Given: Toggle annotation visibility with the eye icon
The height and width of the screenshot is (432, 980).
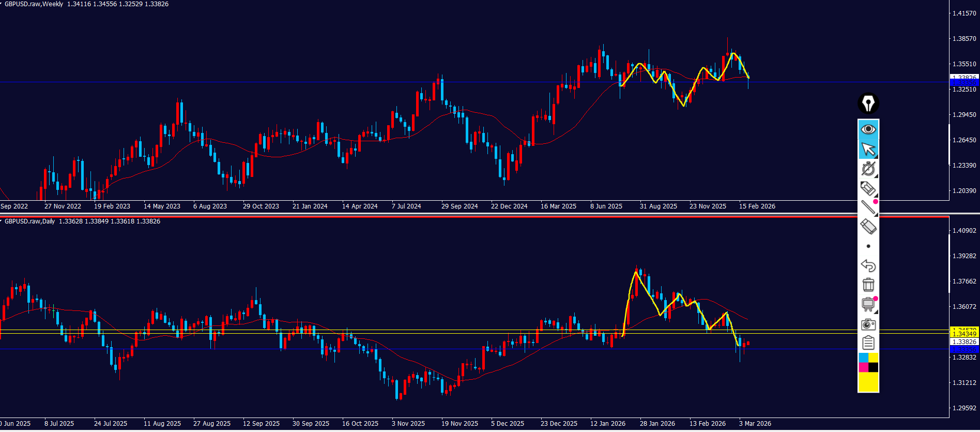Looking at the screenshot, I should [x=868, y=129].
